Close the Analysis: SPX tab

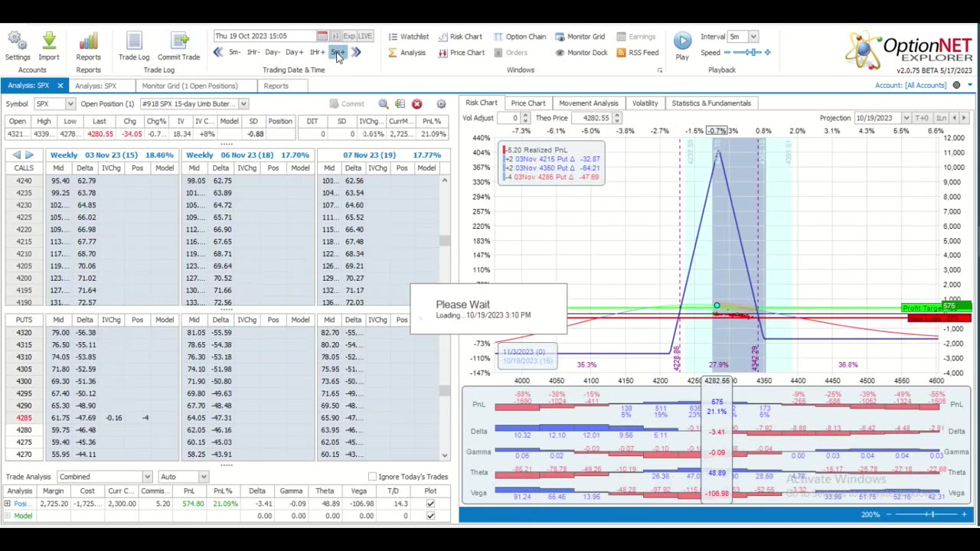click(x=60, y=86)
